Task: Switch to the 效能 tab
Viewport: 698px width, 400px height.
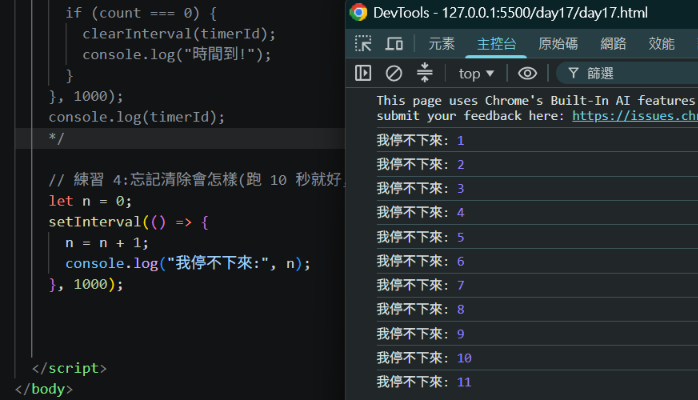Action: [x=661, y=44]
